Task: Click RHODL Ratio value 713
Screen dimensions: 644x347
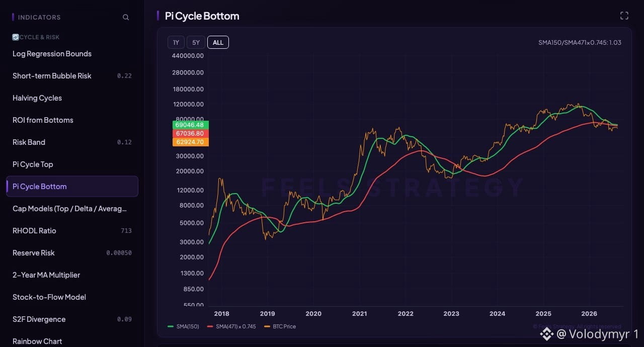Action: point(126,231)
